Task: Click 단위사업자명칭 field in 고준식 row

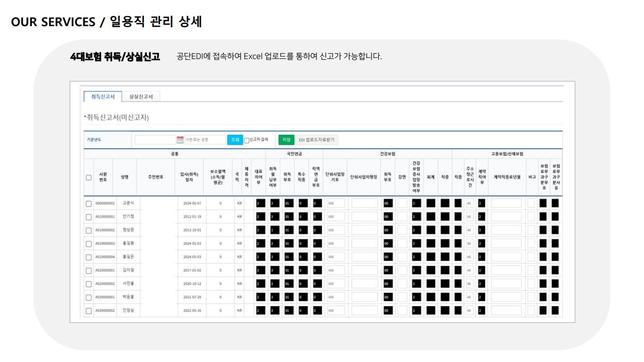Action: point(365,203)
